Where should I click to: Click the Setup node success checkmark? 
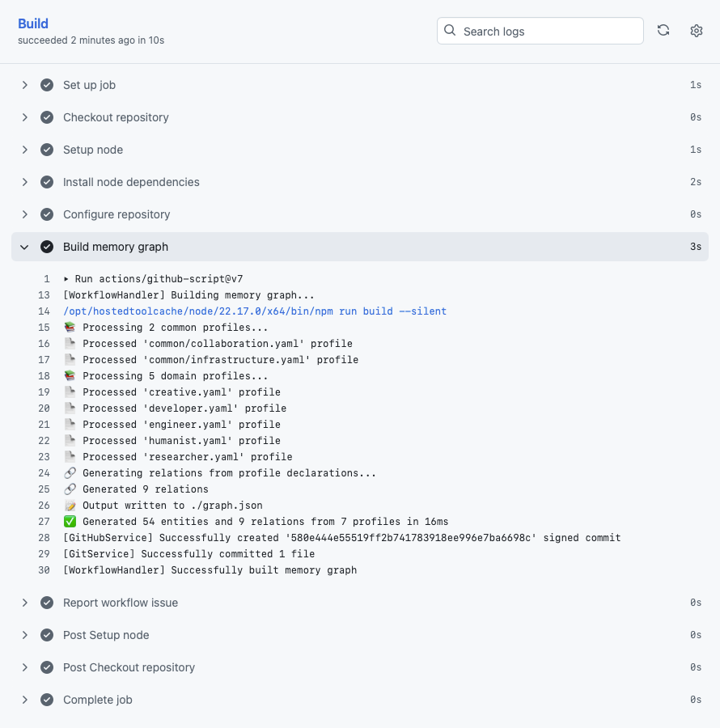(x=47, y=150)
